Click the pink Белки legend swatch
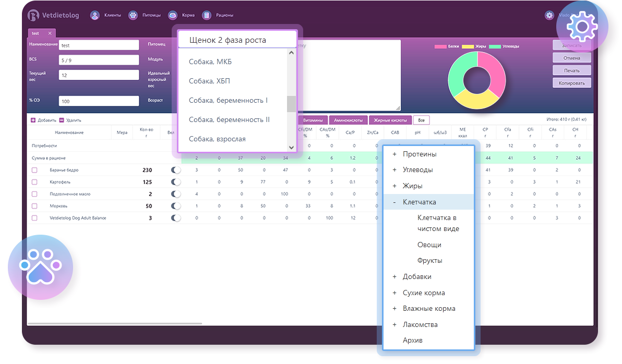Viewport: 622px width, 364px height. point(440,46)
